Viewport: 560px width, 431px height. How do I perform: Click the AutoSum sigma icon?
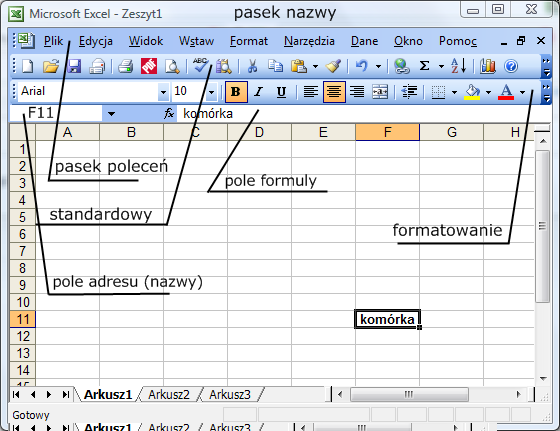tap(424, 66)
